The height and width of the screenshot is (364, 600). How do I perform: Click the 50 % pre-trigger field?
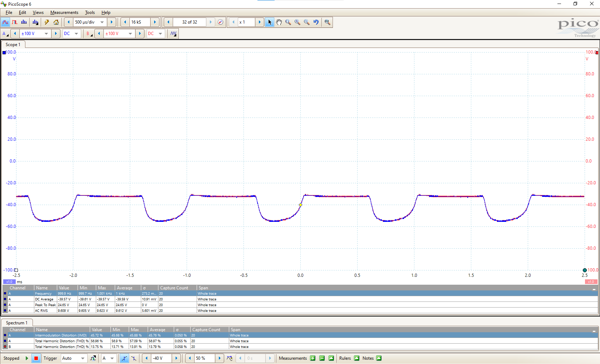pos(205,358)
